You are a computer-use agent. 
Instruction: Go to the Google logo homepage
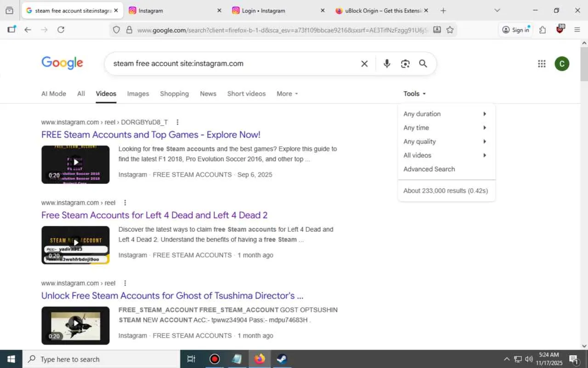(x=62, y=63)
